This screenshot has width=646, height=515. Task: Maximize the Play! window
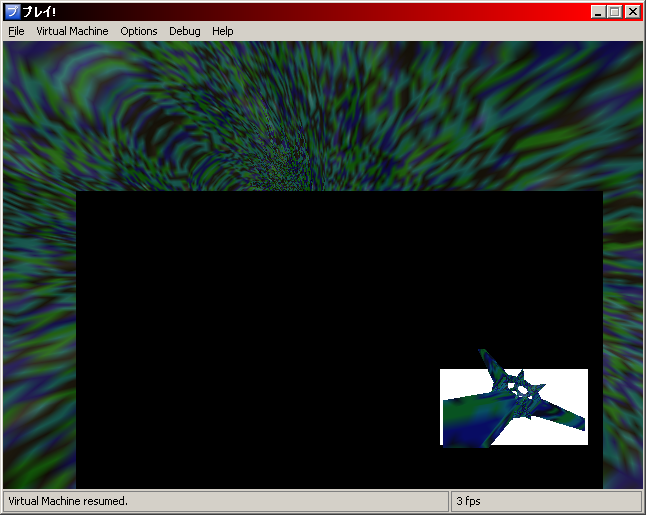pyautogui.click(x=614, y=12)
